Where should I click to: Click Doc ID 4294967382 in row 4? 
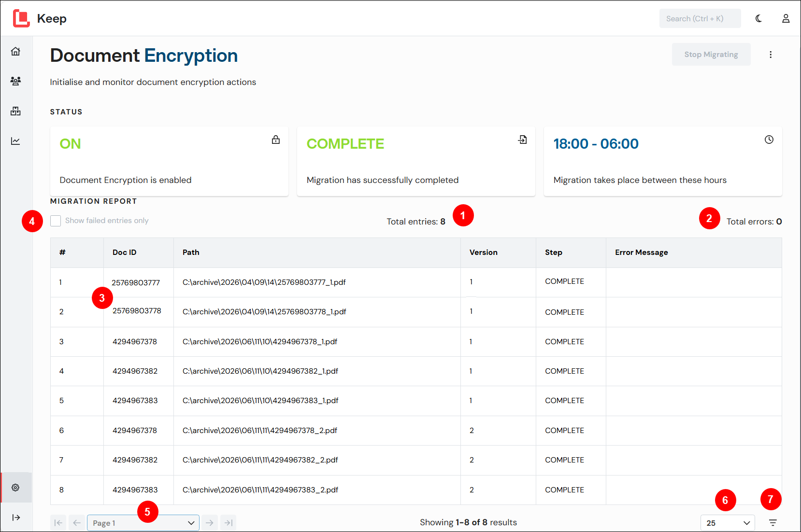click(135, 371)
